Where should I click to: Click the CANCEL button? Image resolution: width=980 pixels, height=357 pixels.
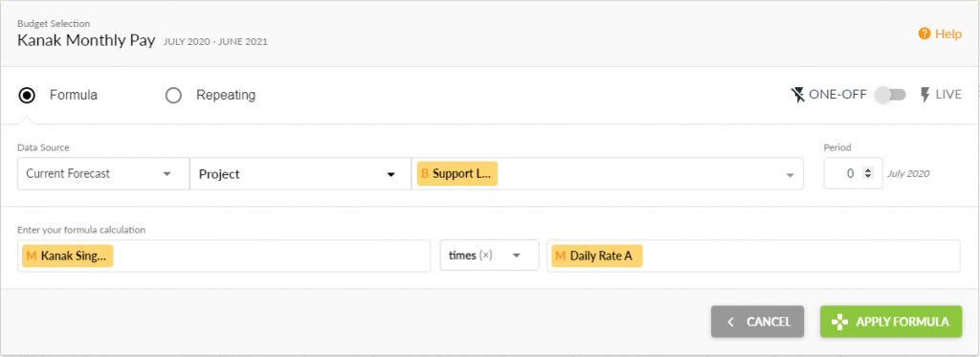click(758, 322)
